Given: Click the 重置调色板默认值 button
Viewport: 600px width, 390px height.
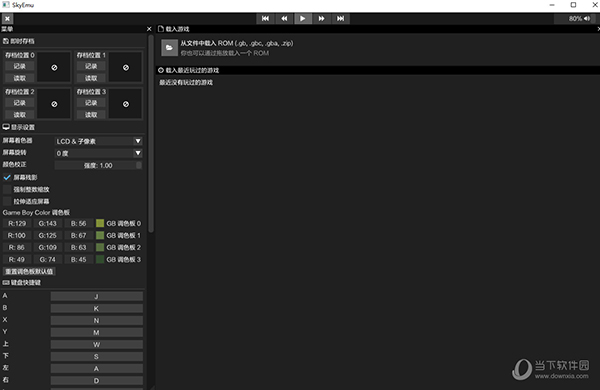Looking at the screenshot, I should click(29, 271).
